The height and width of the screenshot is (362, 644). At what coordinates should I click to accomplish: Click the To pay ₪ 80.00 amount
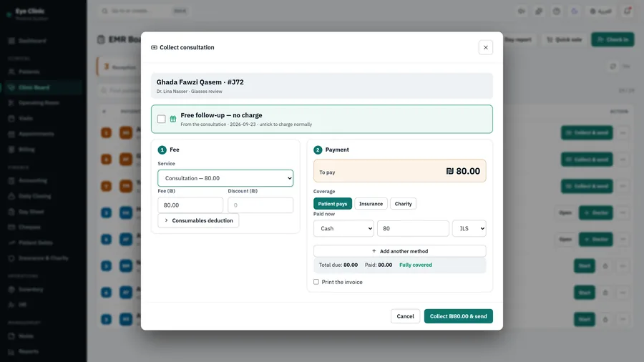click(463, 171)
